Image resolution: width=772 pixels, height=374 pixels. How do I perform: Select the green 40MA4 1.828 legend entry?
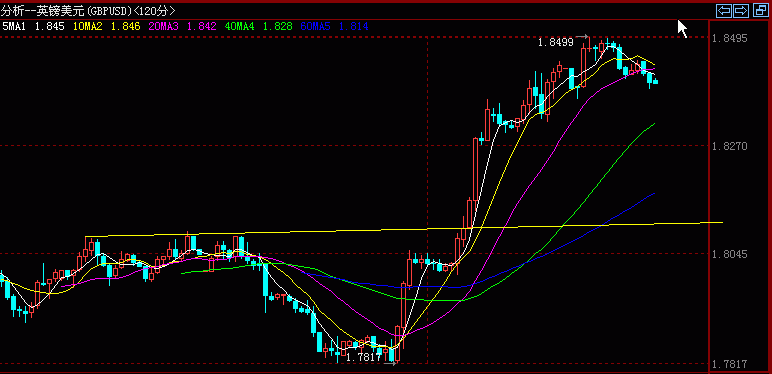coord(258,27)
